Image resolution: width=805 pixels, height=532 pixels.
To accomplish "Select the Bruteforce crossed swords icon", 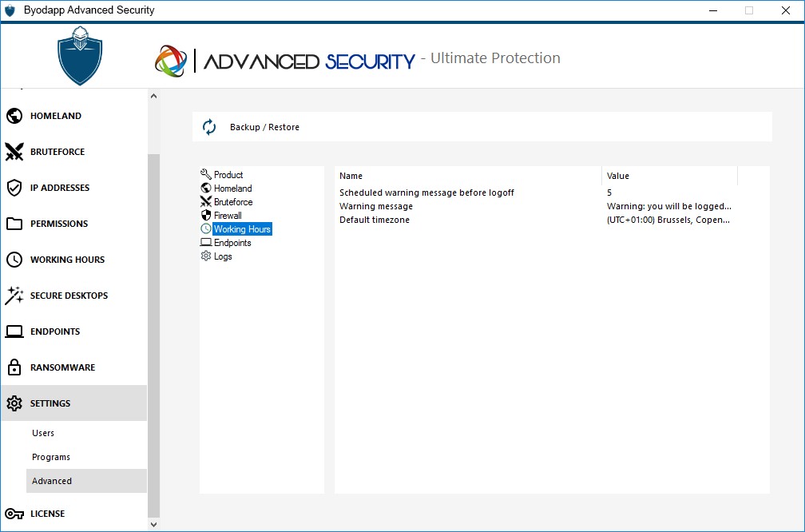I will pos(14,152).
